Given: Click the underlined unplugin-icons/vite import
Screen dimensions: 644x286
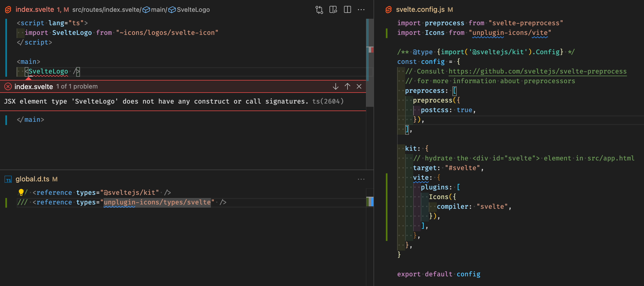Looking at the screenshot, I should tap(509, 32).
